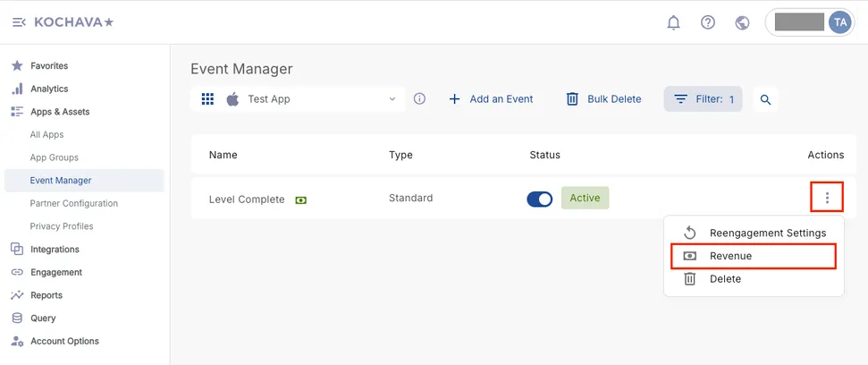Choose Delete from the actions menu
Screen dimensions: 868x365
point(754,279)
